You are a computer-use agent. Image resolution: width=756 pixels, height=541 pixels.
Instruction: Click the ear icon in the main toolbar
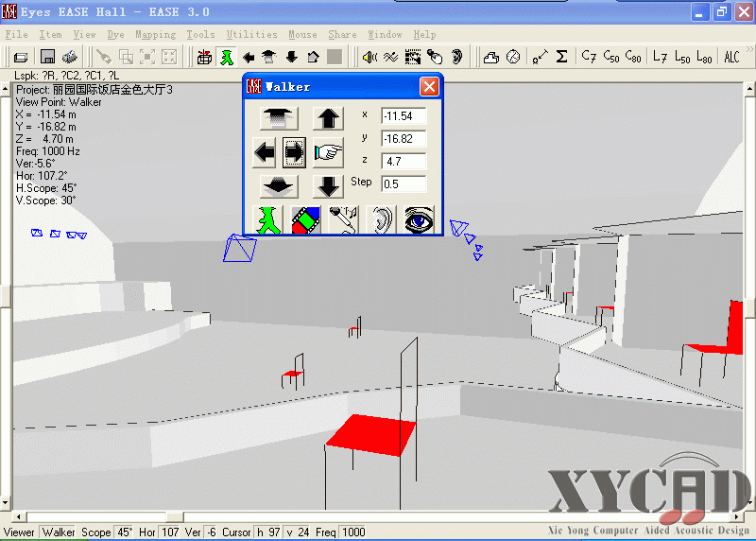(x=456, y=57)
